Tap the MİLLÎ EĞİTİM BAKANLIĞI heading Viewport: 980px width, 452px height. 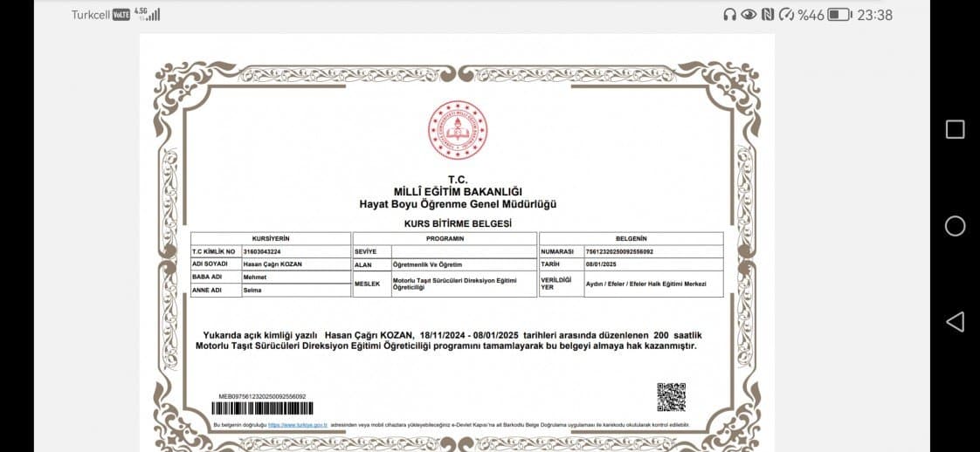coord(458,192)
